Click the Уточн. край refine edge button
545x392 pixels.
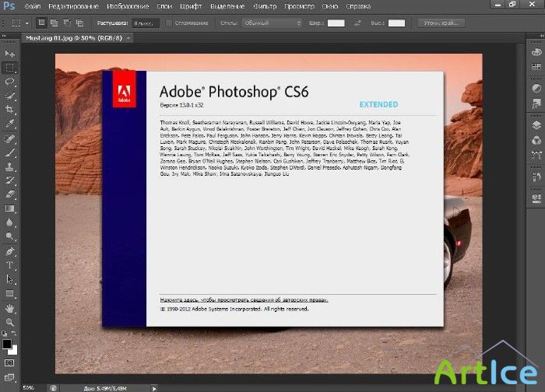tap(441, 23)
